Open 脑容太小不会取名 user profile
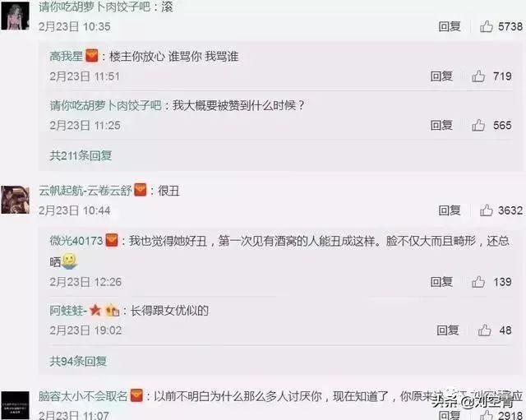Image resolution: width=526 pixels, height=420 pixels. [83, 396]
